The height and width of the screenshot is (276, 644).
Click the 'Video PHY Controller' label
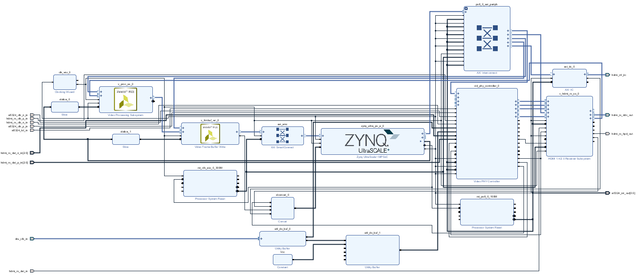point(487,181)
